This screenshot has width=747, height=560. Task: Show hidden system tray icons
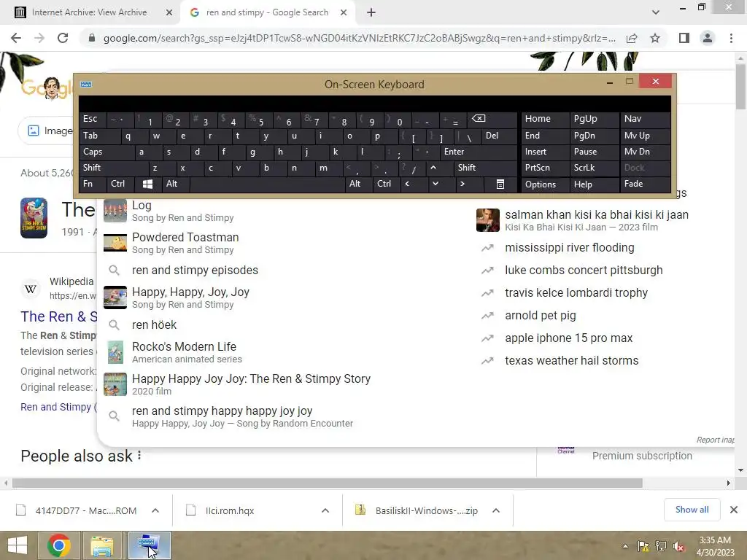click(625, 546)
